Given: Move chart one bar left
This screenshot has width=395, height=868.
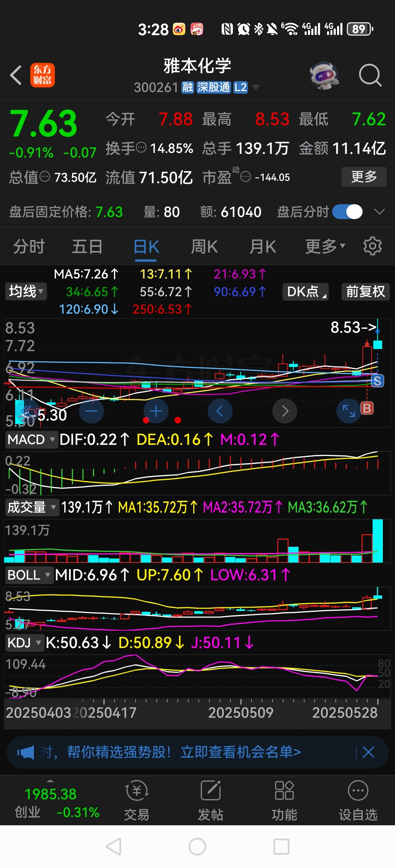Looking at the screenshot, I should coord(220,411).
